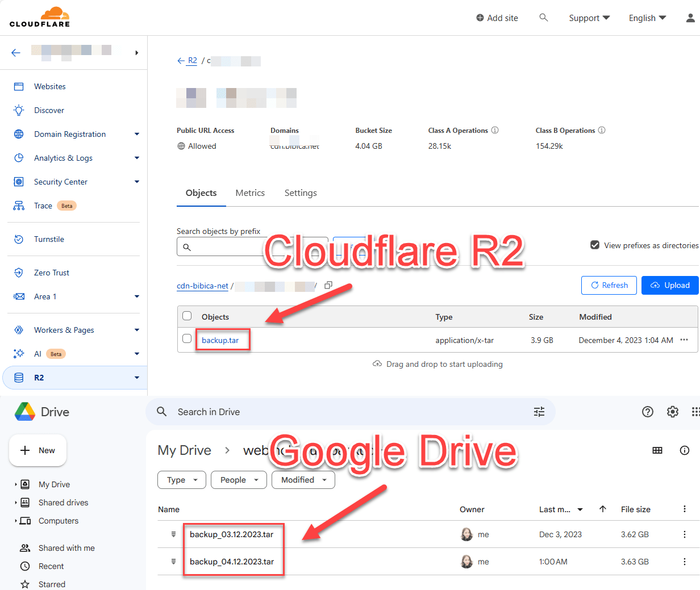Open Computers in Drive sidebar

(x=59, y=521)
